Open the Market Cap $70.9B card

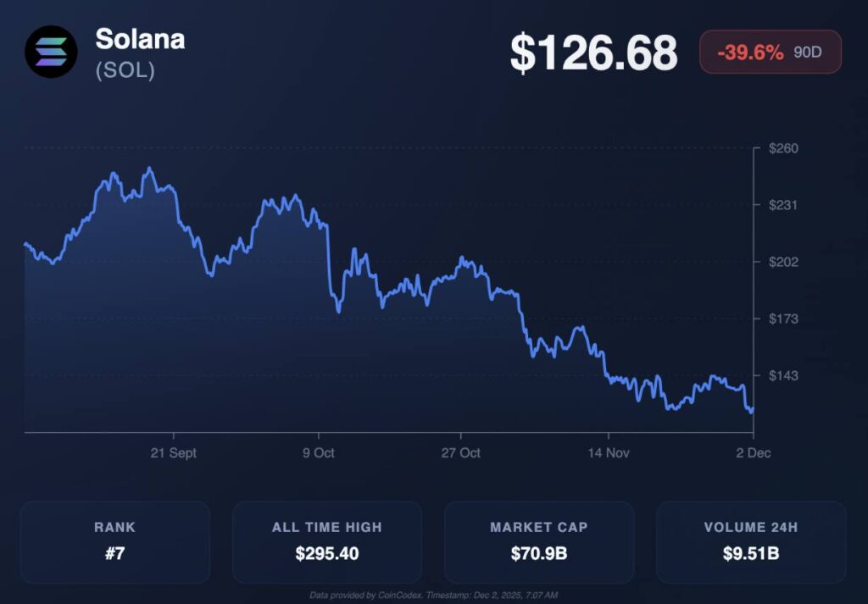(x=539, y=541)
